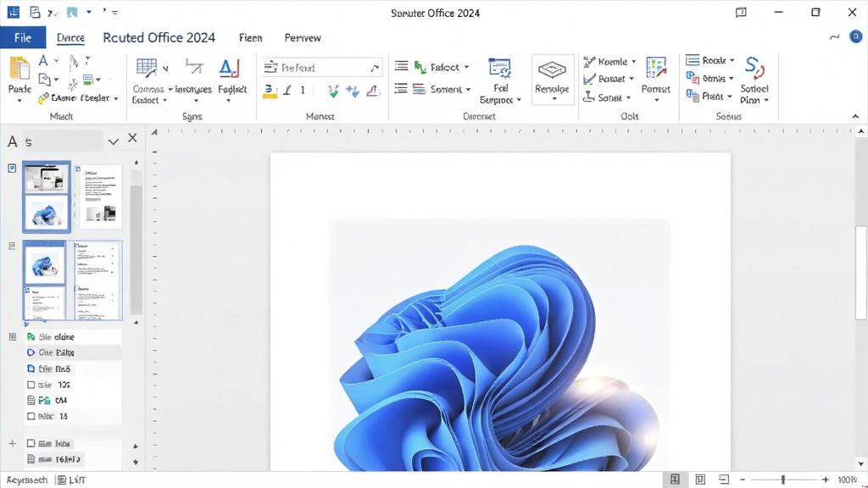Click the save document icon in title bar

(34, 12)
